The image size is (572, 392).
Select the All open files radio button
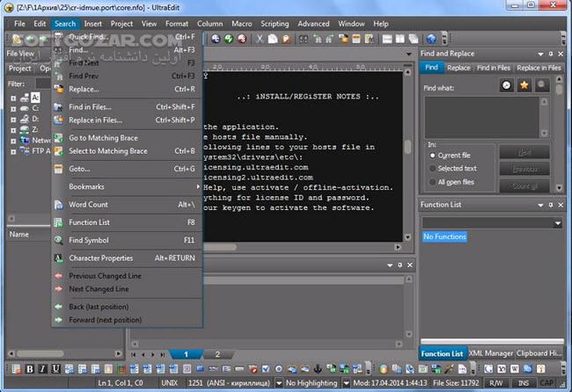(x=433, y=182)
